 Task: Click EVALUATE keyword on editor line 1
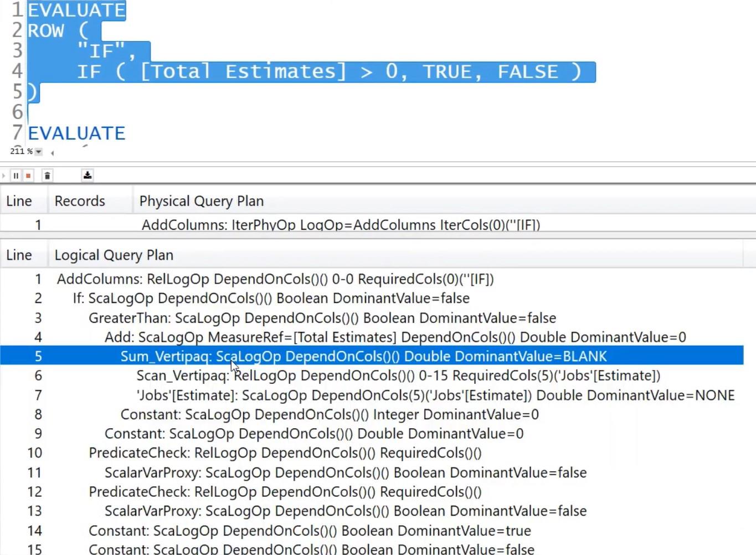(76, 10)
